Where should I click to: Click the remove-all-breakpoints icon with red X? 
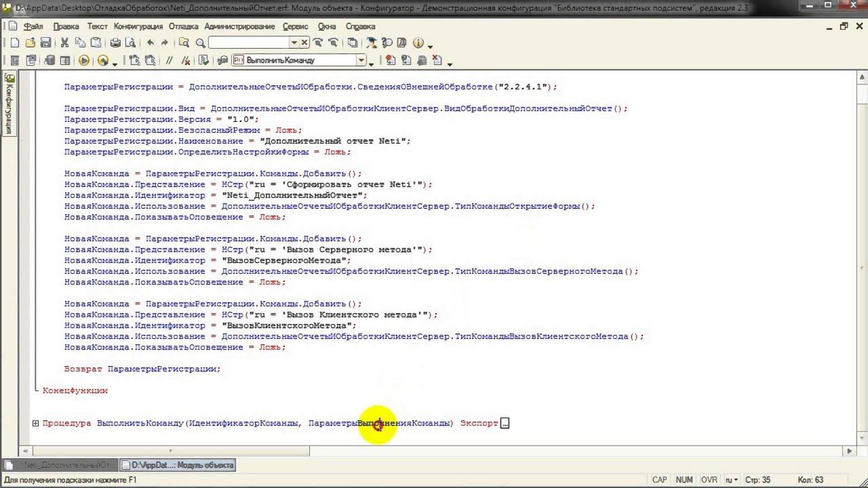click(437, 60)
